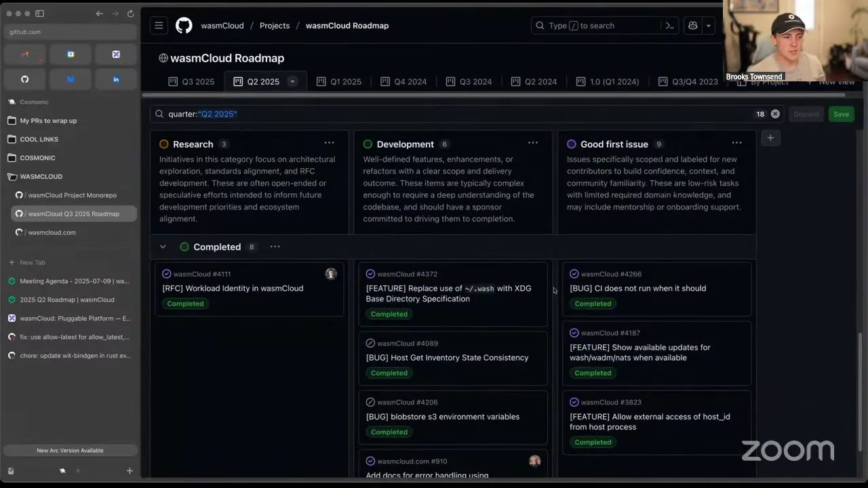
Task: Switch to the Q3 2024 view tab
Action: click(x=469, y=81)
